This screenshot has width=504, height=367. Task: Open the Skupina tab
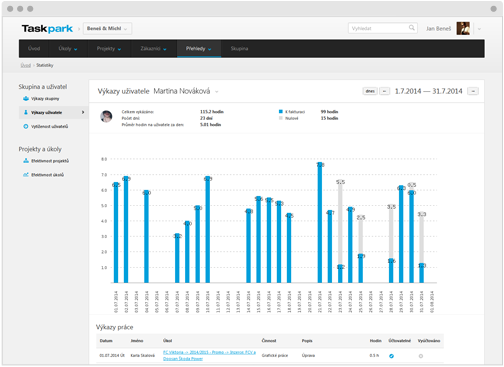239,49
